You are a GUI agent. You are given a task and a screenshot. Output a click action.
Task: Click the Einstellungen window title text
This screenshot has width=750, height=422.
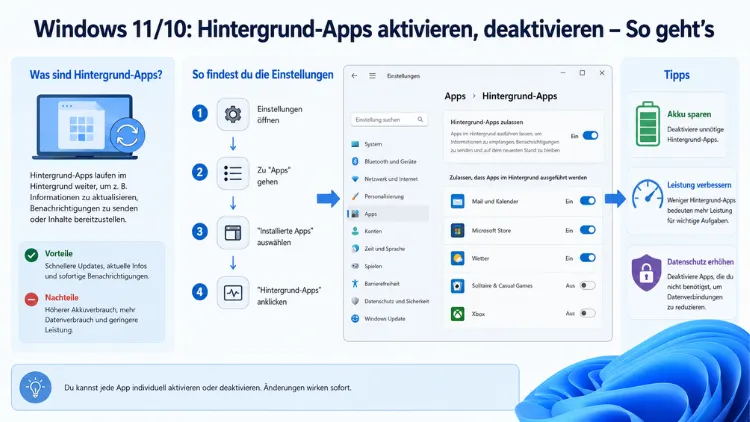point(403,76)
